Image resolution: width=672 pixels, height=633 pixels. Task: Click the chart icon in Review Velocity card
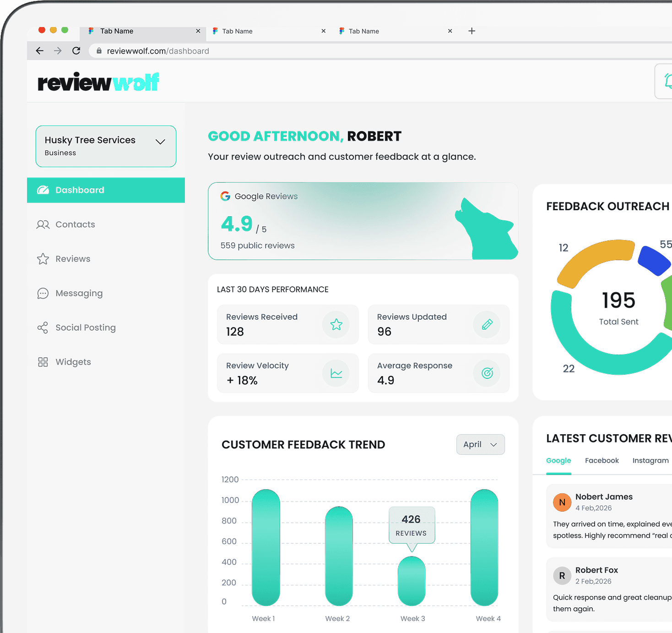tap(336, 373)
